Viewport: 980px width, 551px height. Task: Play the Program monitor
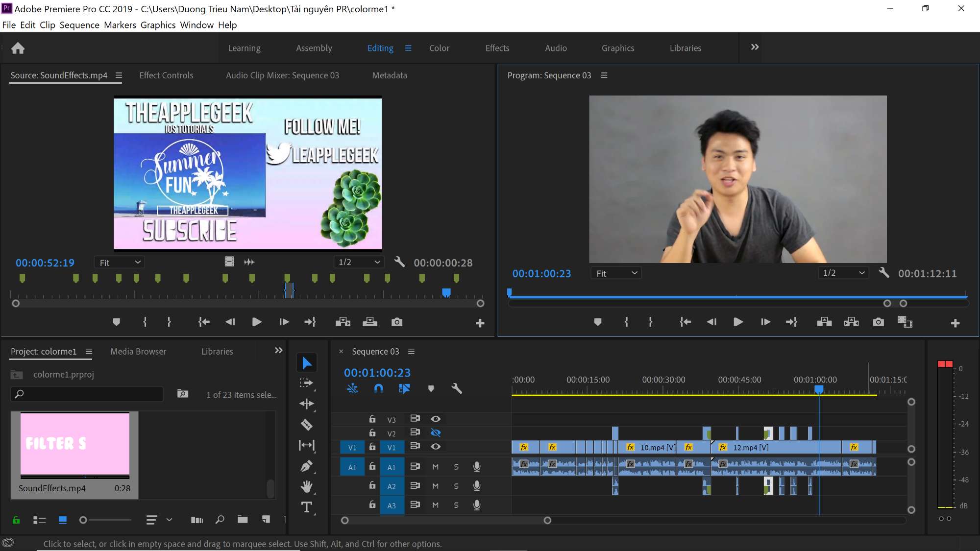(738, 322)
